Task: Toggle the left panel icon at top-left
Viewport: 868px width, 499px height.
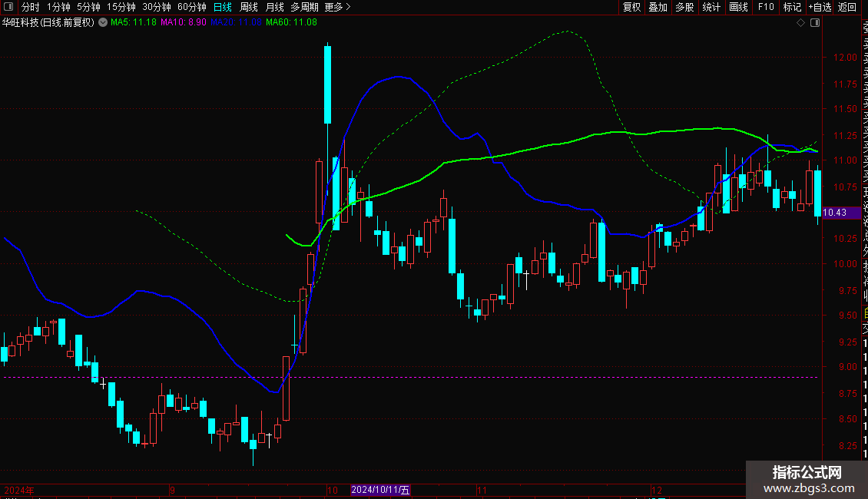Action: [8, 7]
